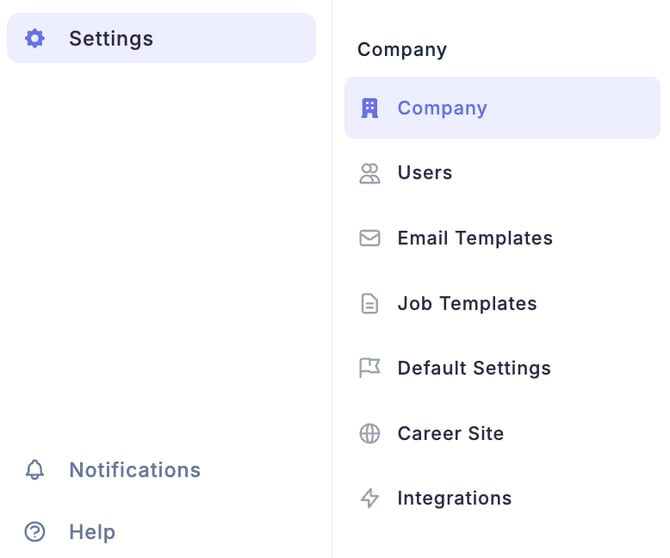This screenshot has height=558, width=670.
Task: Open Career Site settings
Action: (x=450, y=433)
